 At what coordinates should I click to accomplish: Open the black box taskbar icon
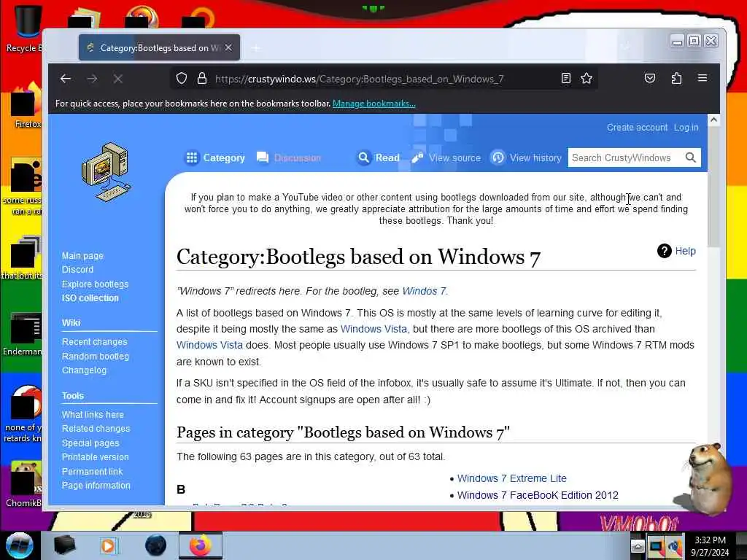pos(64,545)
